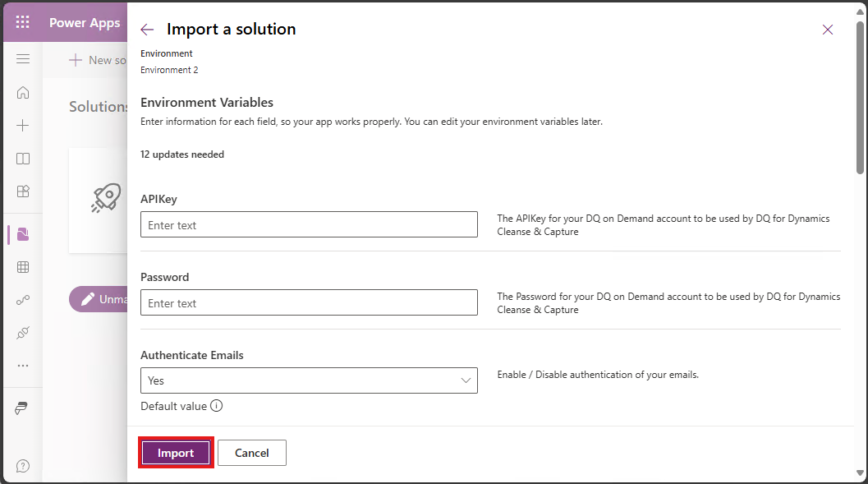Image resolution: width=868 pixels, height=484 pixels.
Task: Click the New solution button
Action: click(98, 60)
